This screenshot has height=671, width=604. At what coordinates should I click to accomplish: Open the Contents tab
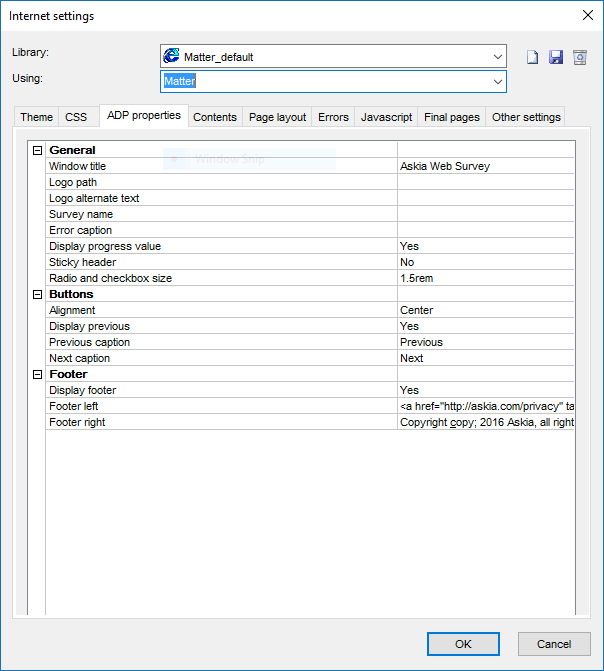click(x=215, y=117)
